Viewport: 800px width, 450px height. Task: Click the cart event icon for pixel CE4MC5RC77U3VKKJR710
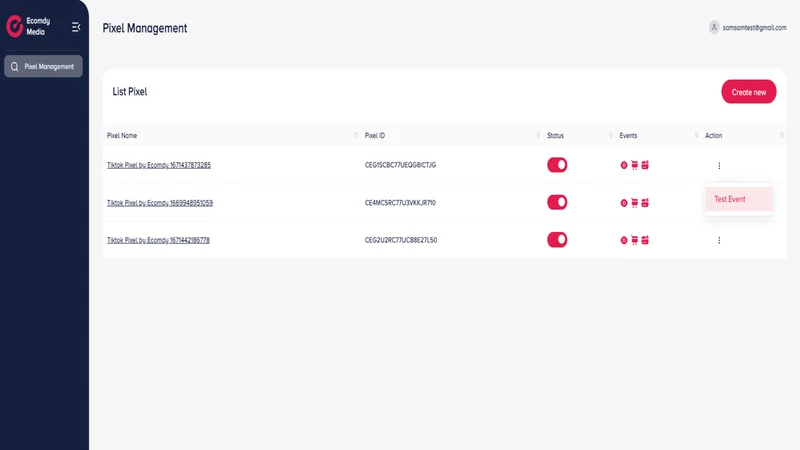click(634, 203)
